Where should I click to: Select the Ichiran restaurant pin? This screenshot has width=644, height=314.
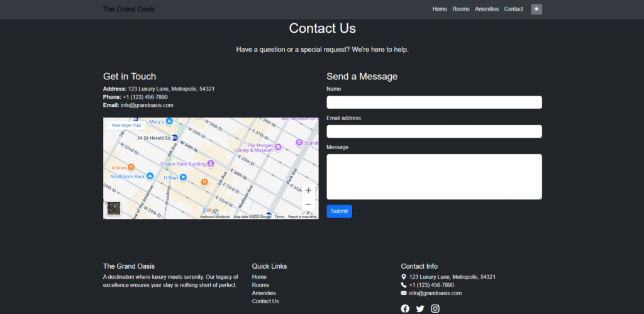tap(131, 167)
